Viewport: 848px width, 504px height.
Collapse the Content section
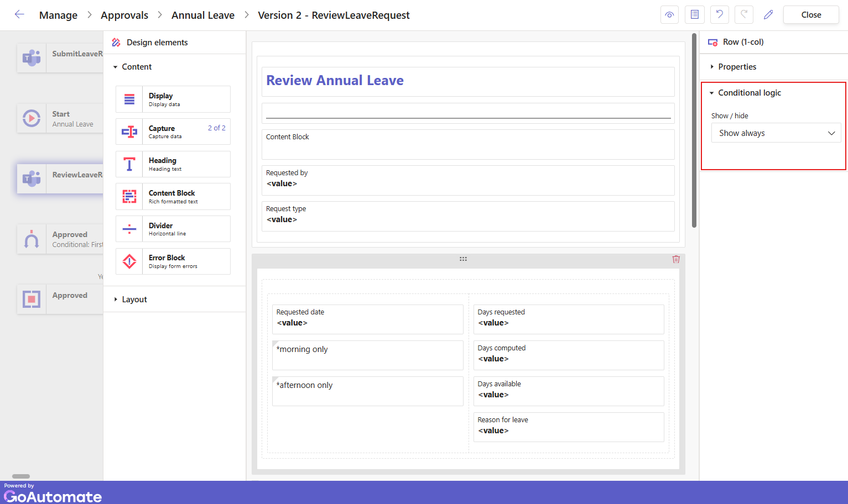pyautogui.click(x=136, y=67)
